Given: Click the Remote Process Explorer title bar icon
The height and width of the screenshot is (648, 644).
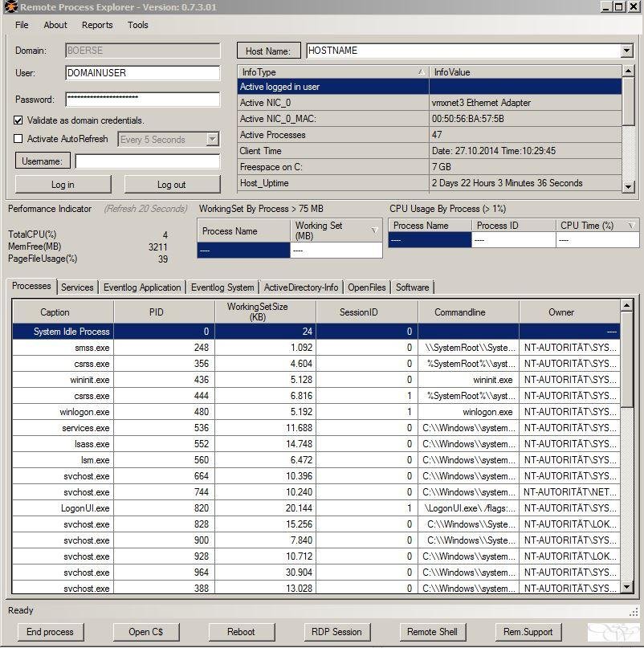Looking at the screenshot, I should tap(10, 6).
